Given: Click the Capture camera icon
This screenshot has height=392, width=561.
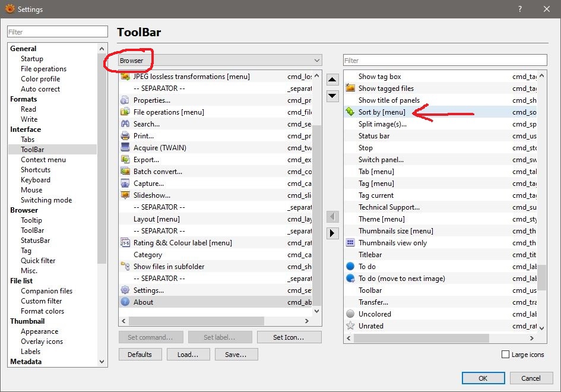Looking at the screenshot, I should pos(125,184).
